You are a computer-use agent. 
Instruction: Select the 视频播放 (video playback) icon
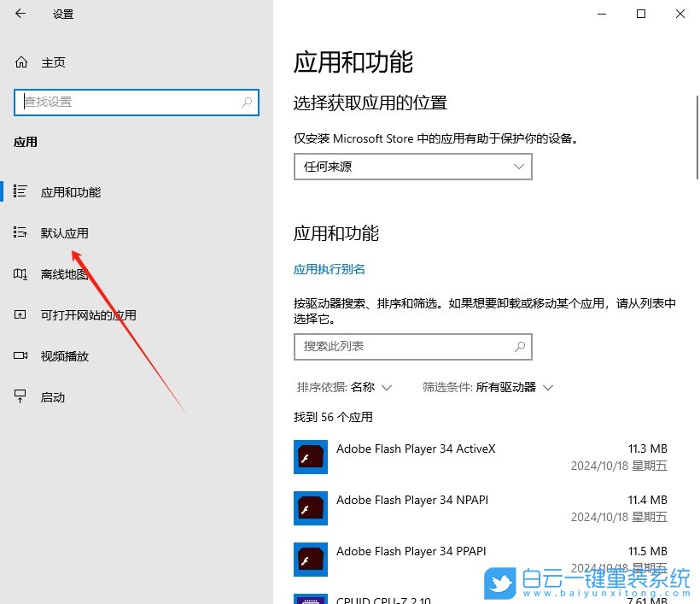click(20, 355)
